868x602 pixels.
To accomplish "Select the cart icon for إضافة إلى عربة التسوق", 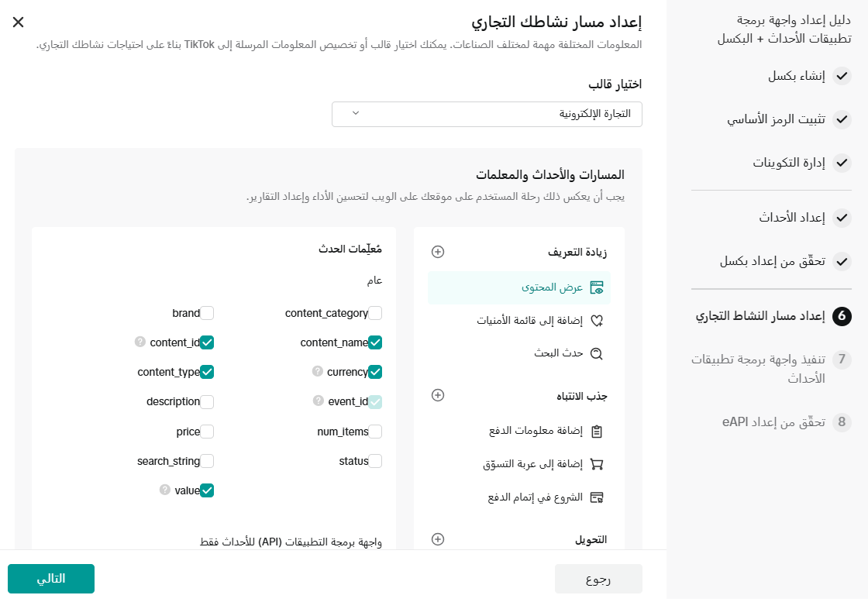I will coord(597,464).
